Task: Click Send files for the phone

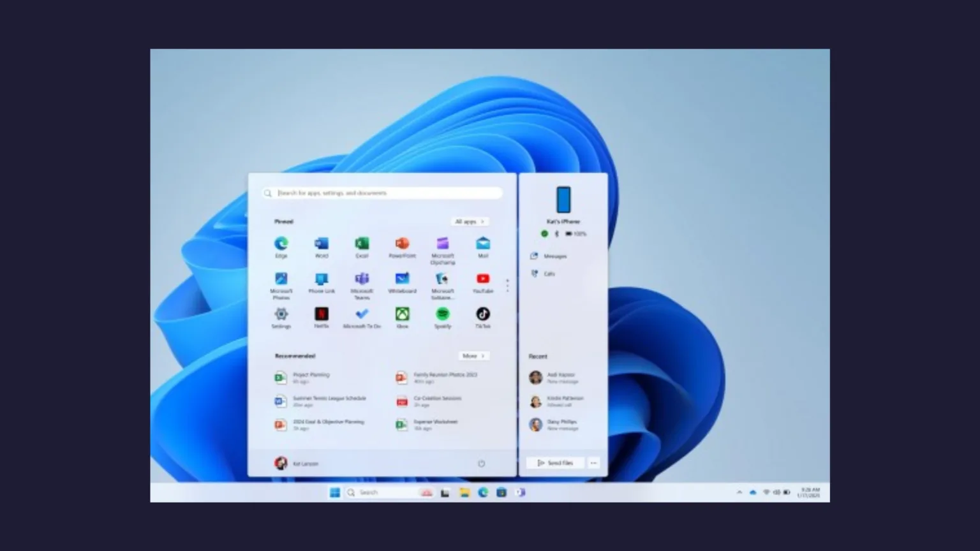Action: (x=554, y=463)
